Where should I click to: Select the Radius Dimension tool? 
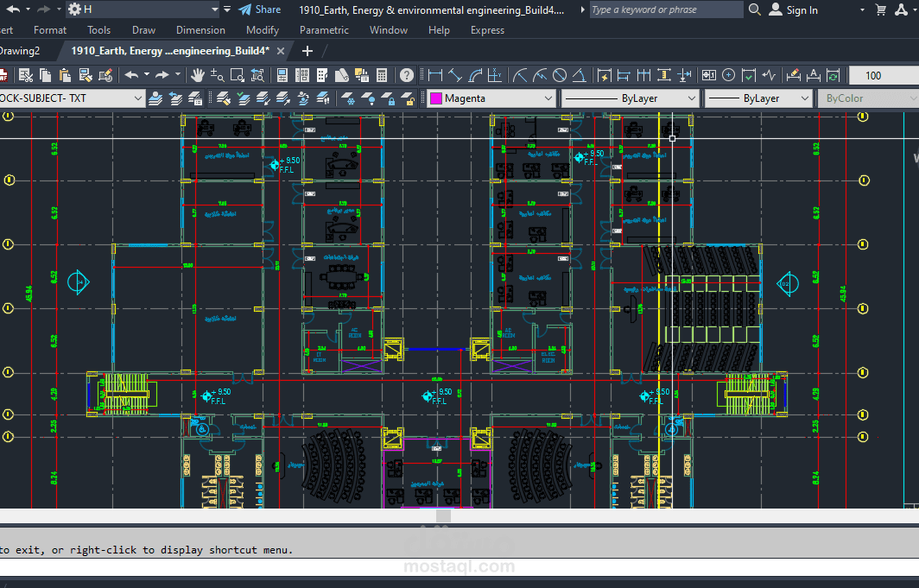(x=520, y=75)
